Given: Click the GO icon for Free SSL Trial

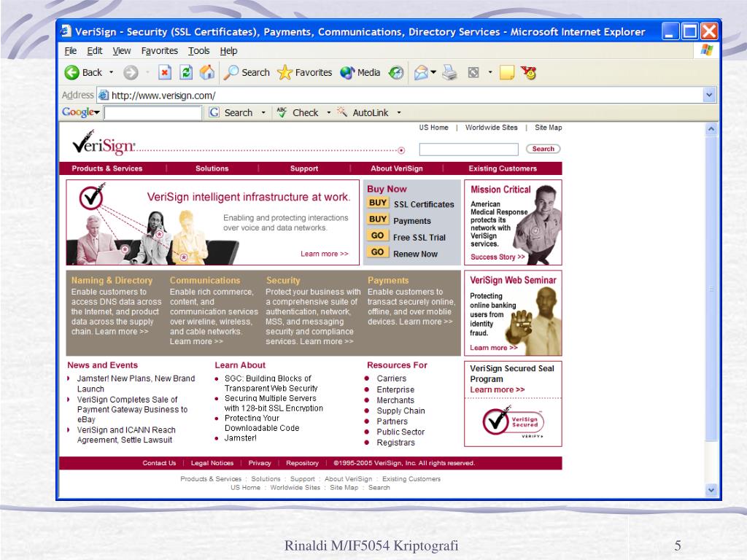Looking at the screenshot, I should coord(378,236).
